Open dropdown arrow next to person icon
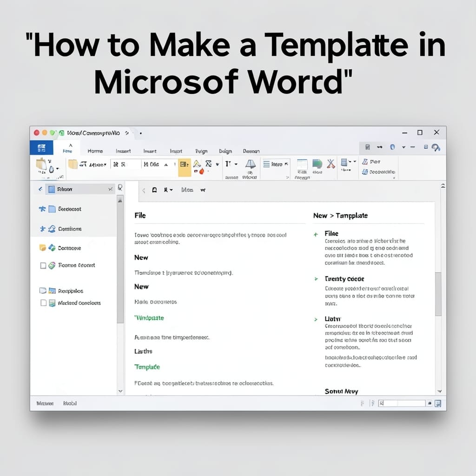Screen dimensions: 476x476 [171, 190]
